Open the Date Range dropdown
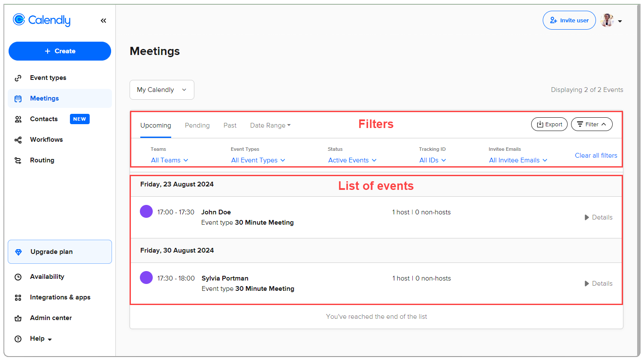 click(270, 125)
